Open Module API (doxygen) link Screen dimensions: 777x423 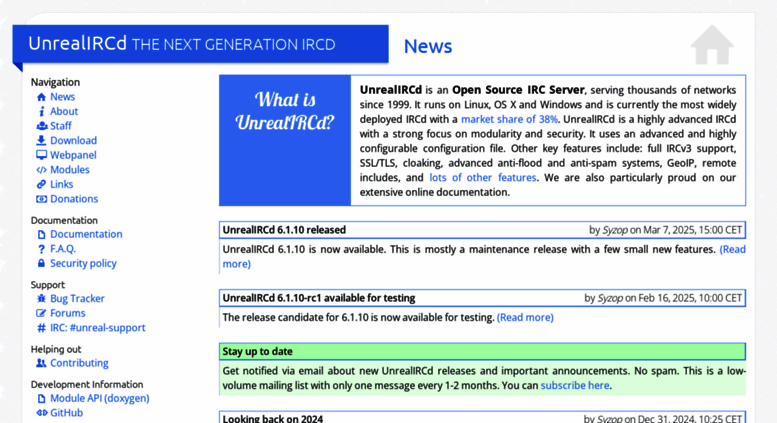pos(100,398)
